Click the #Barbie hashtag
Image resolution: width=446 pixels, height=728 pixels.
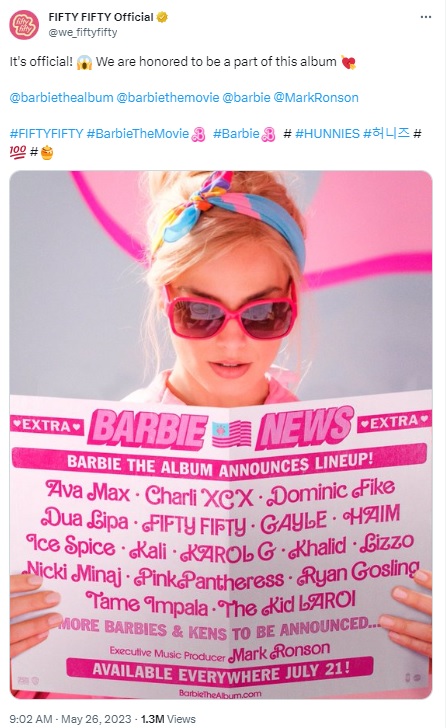pyautogui.click(x=236, y=134)
